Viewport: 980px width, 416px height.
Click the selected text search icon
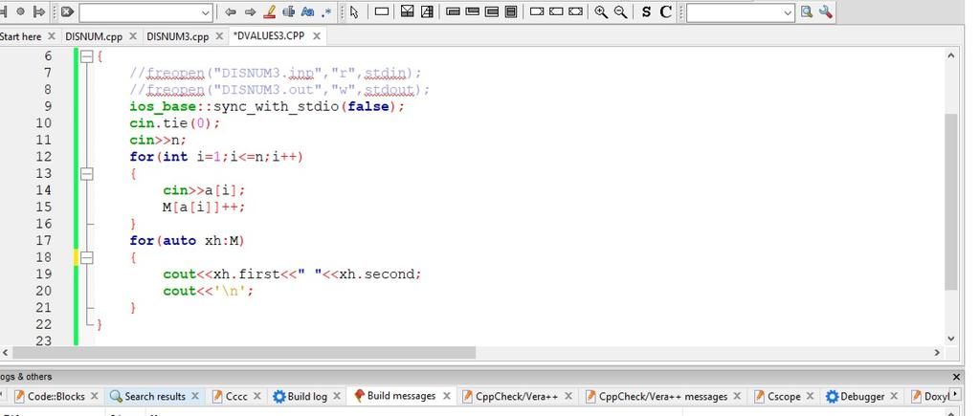click(288, 11)
